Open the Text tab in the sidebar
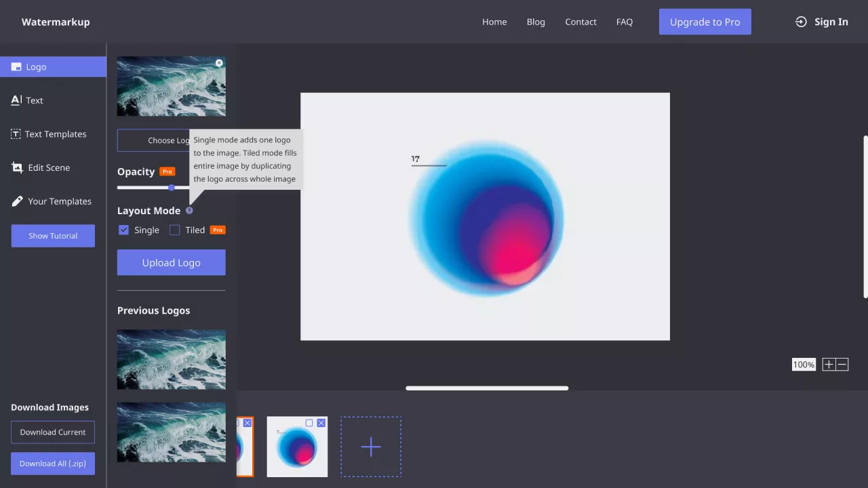The image size is (868, 488). 34,100
